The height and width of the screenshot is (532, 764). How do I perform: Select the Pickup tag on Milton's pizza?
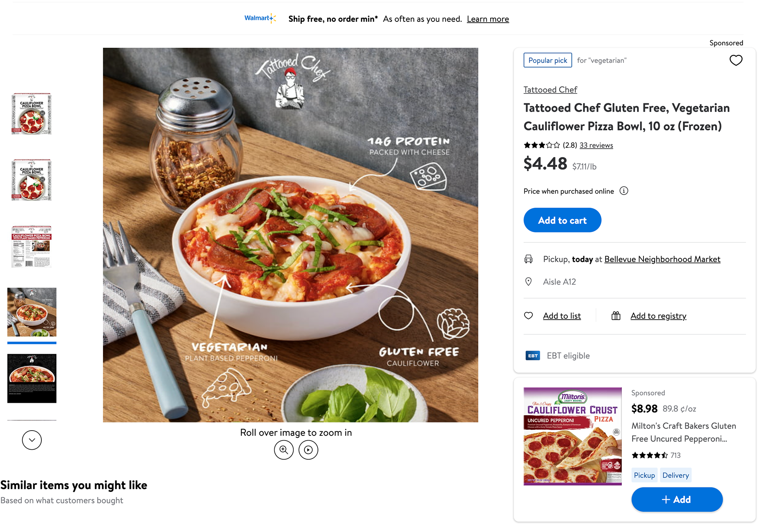point(644,475)
